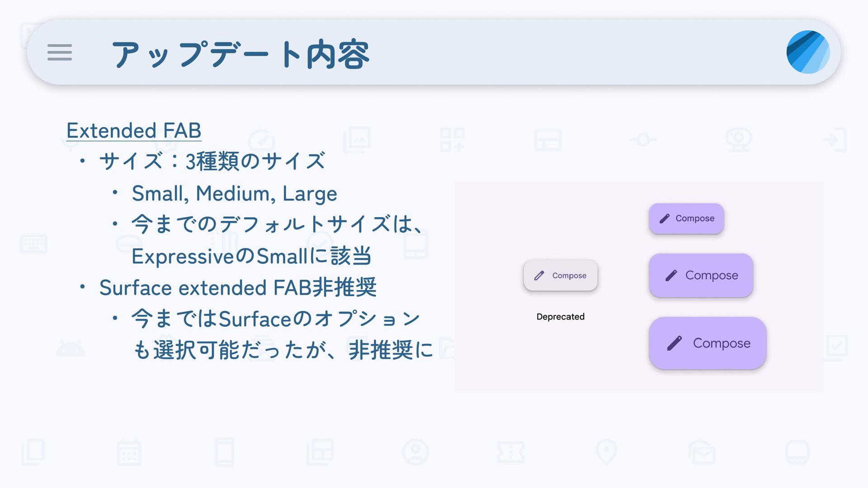
Task: Click the Surface extended FAB非推奨 bullet
Action: [238, 287]
